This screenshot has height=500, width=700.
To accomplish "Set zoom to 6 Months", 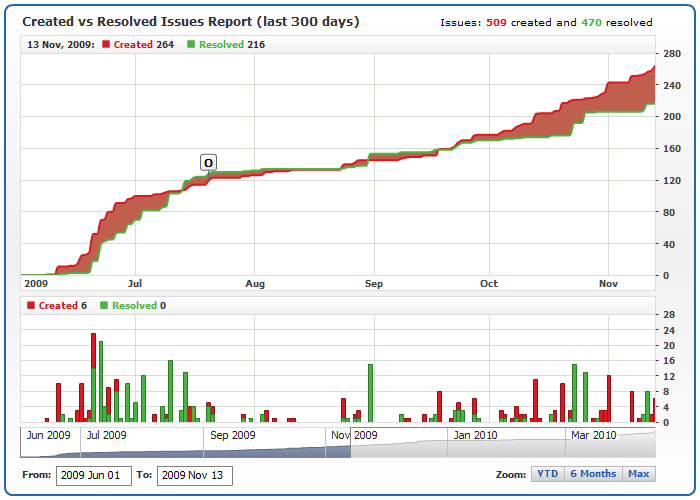I will 593,474.
